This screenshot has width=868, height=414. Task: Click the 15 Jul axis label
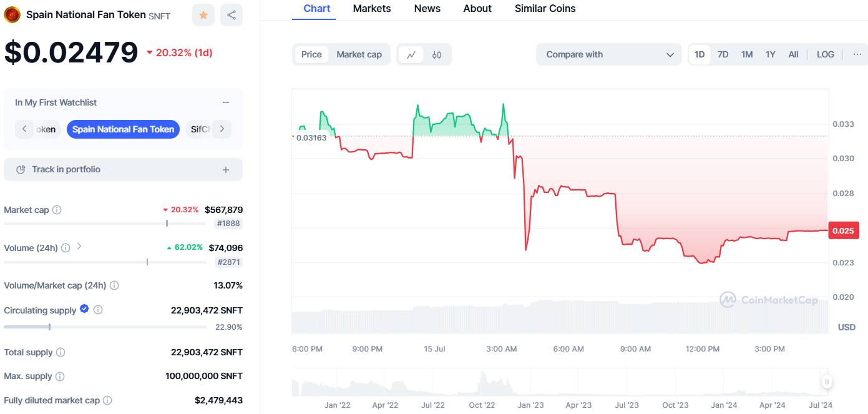point(434,348)
